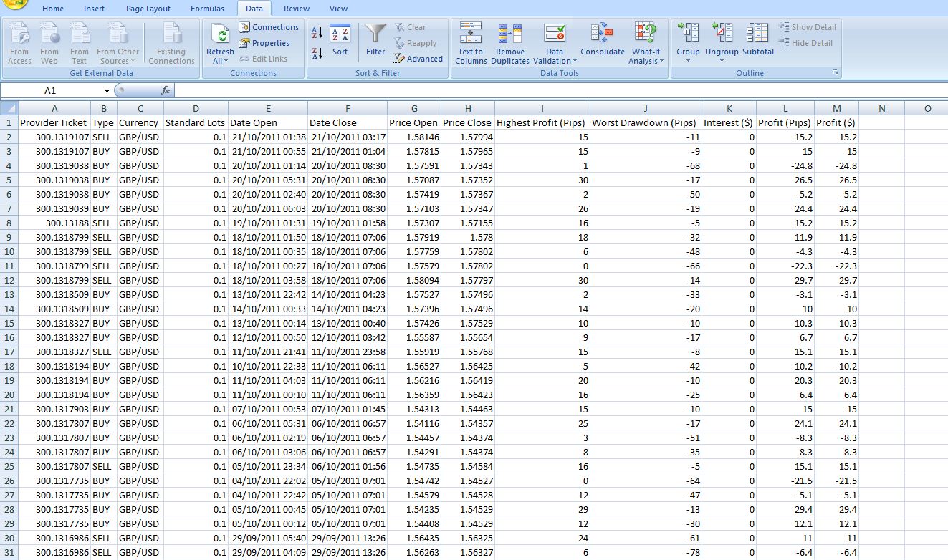This screenshot has width=948, height=560.
Task: Select row 15 header
Action: 9,323
